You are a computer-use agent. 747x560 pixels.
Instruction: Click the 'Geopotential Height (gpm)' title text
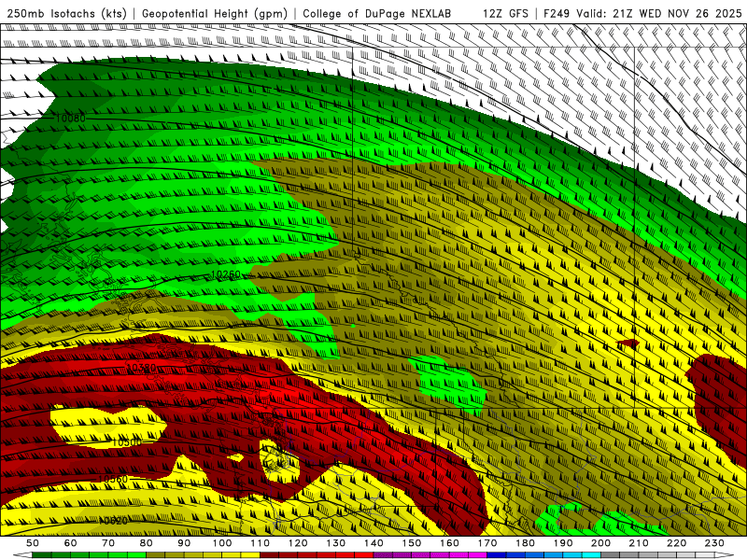[x=215, y=13]
